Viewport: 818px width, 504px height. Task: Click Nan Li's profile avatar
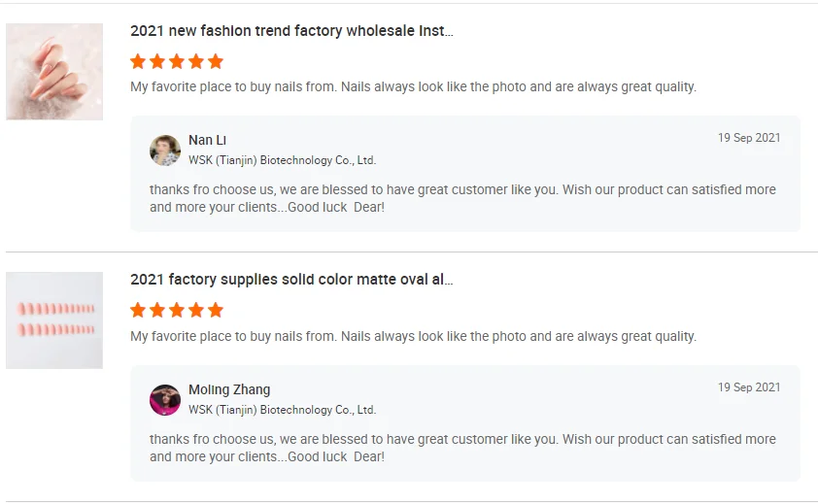click(165, 151)
